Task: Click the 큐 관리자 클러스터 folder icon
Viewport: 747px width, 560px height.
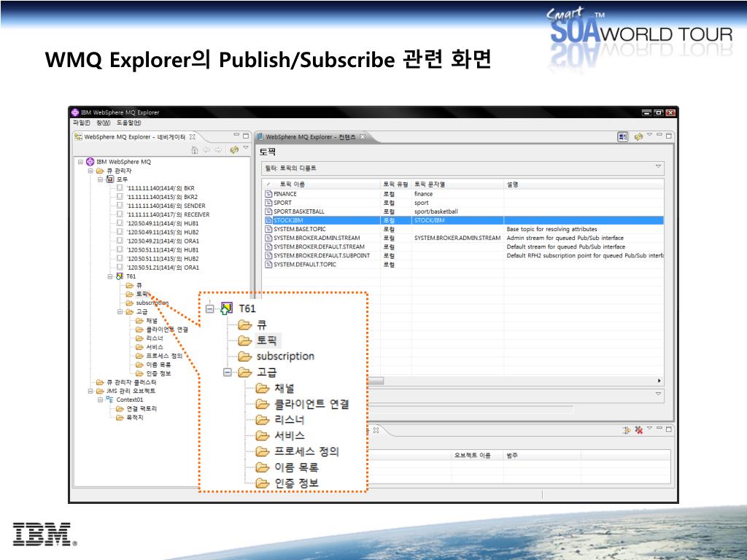Action: pos(100,382)
